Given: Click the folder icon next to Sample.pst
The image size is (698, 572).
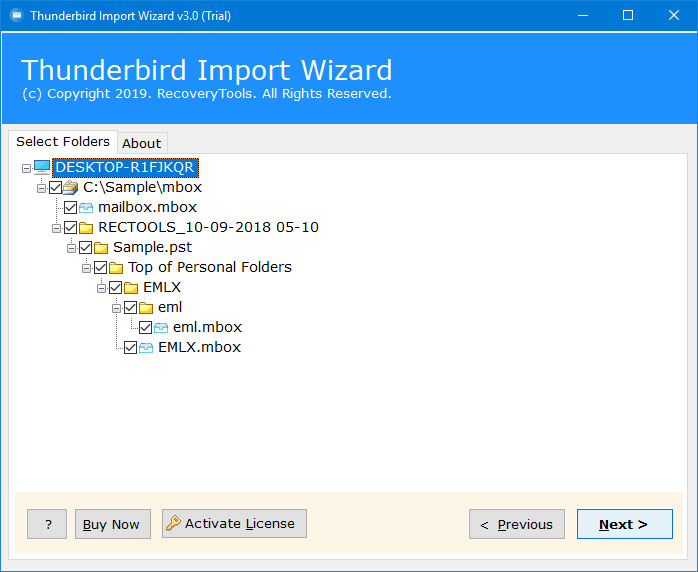Looking at the screenshot, I should coord(101,248).
